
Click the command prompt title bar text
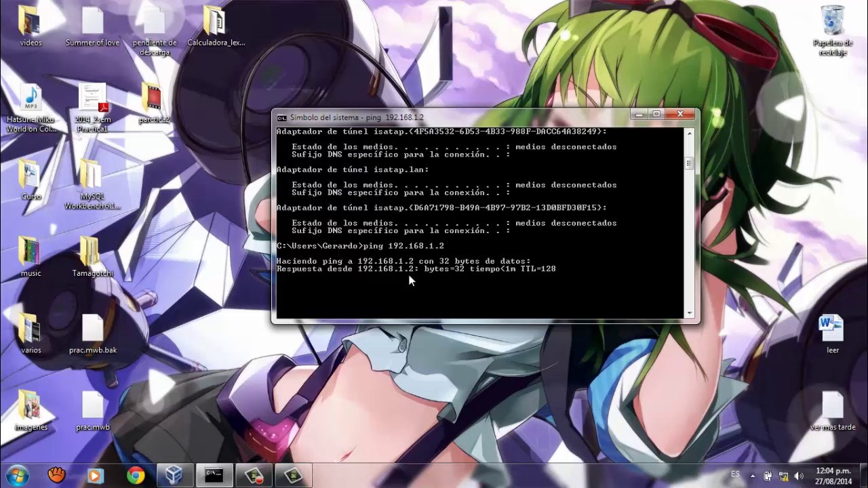click(x=357, y=117)
